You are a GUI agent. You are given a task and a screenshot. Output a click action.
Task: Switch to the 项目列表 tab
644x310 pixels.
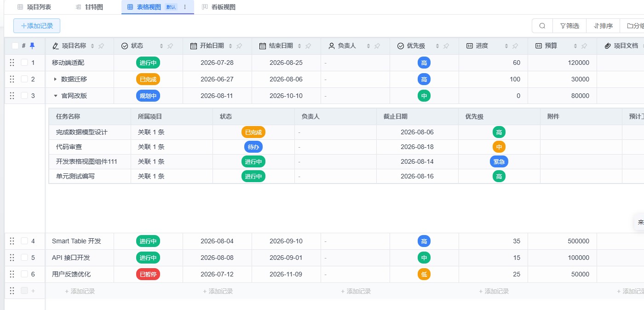coord(34,7)
